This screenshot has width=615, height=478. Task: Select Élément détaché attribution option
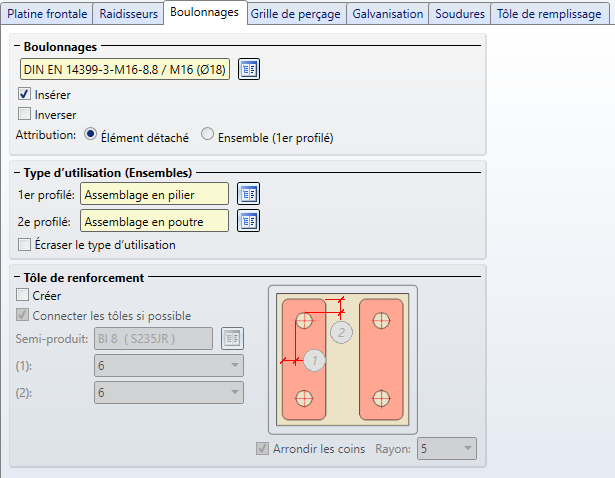click(x=91, y=135)
